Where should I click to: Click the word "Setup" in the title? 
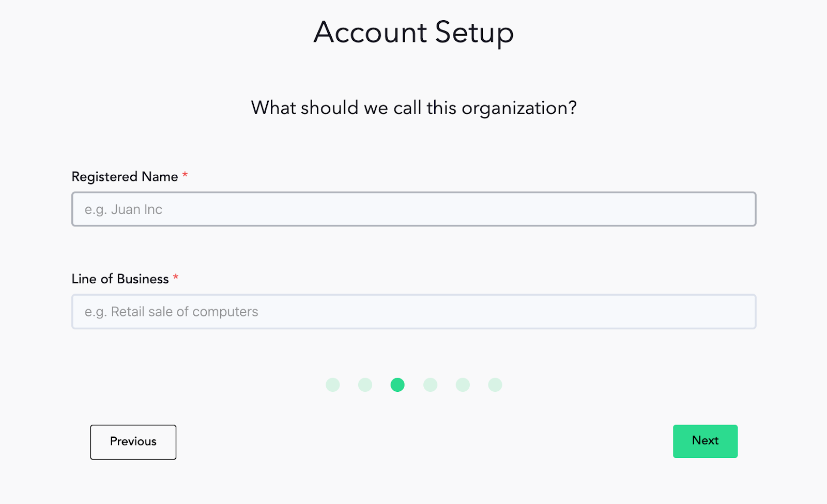pyautogui.click(x=474, y=33)
